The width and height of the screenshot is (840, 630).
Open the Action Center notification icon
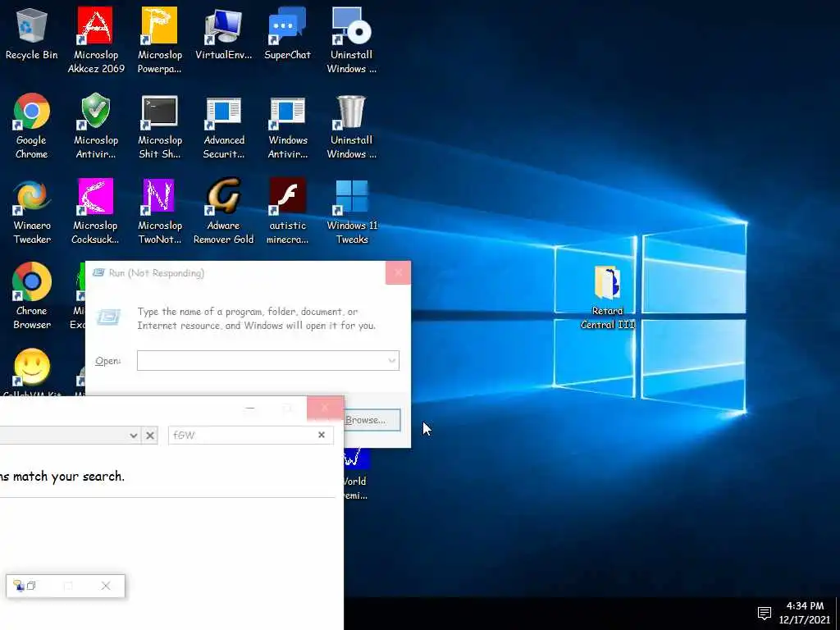coord(765,613)
